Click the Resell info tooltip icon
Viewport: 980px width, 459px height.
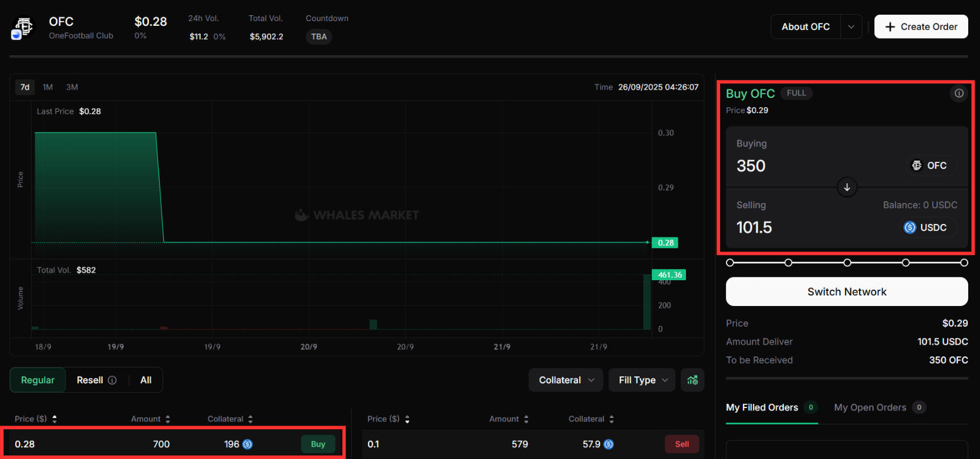point(112,380)
